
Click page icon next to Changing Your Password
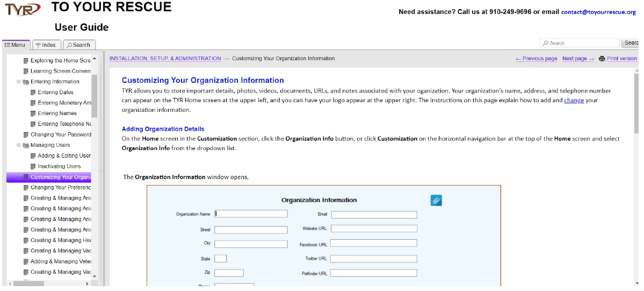[26, 134]
